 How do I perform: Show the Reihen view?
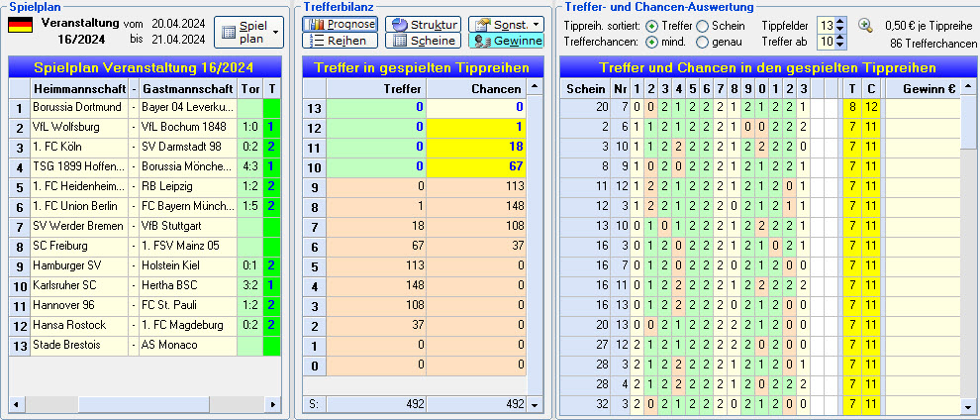(x=340, y=41)
